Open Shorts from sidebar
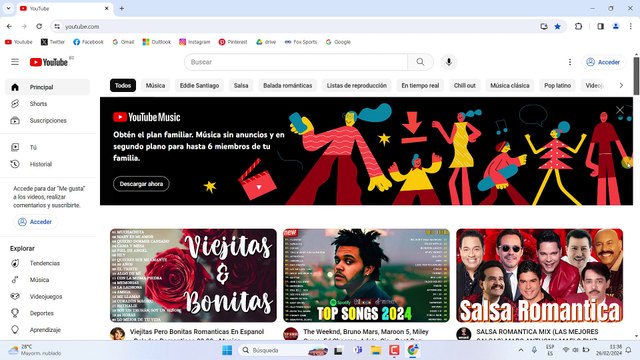This screenshot has width=640, height=360. tap(47, 104)
